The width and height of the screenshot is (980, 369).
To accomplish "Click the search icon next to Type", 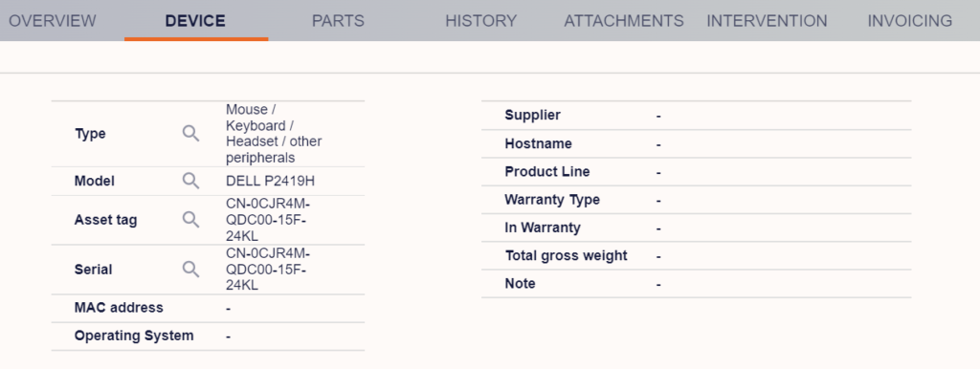I will click(190, 133).
